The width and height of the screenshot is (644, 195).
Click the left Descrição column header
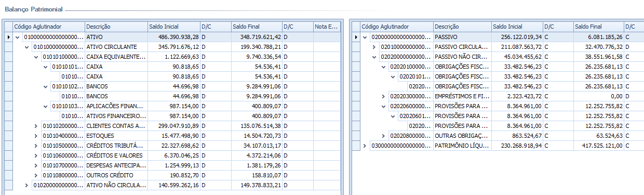click(116, 27)
